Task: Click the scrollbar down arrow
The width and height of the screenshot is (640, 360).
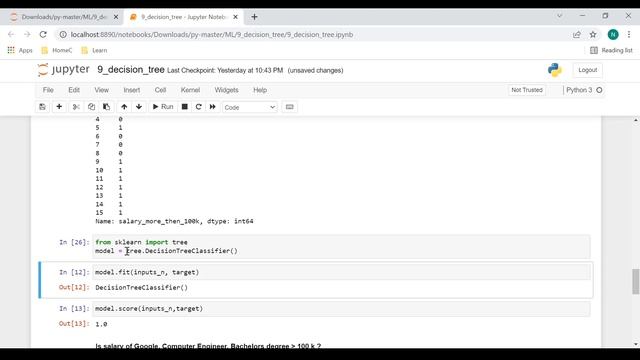Action: (636, 344)
